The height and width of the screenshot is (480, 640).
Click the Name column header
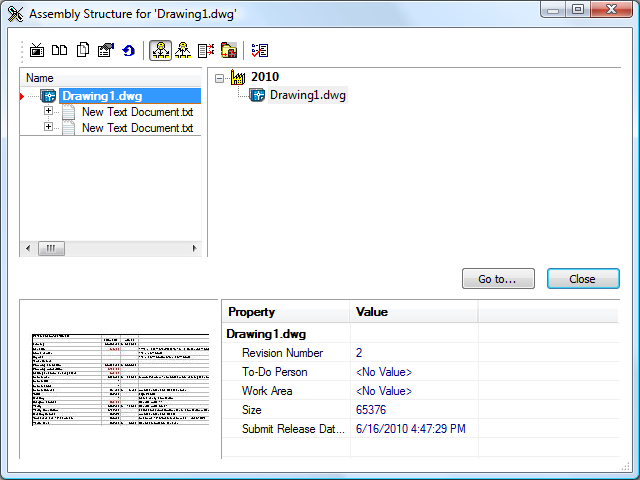pyautogui.click(x=110, y=77)
